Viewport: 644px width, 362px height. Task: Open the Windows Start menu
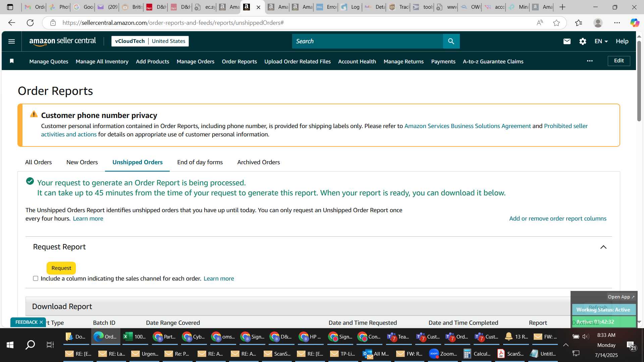10,345
